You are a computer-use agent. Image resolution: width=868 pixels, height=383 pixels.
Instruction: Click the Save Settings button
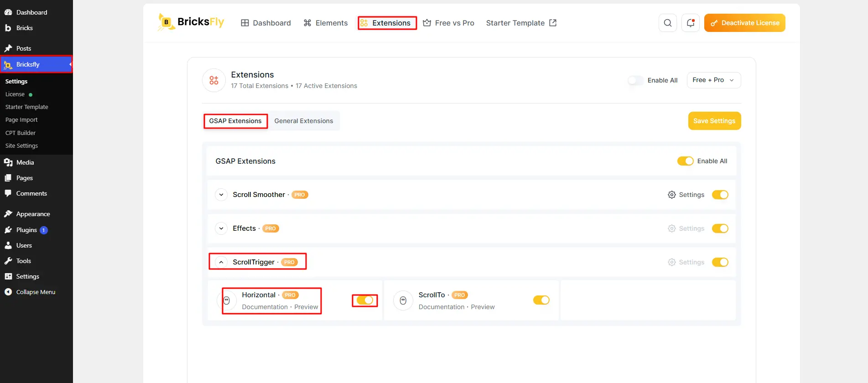coord(714,121)
